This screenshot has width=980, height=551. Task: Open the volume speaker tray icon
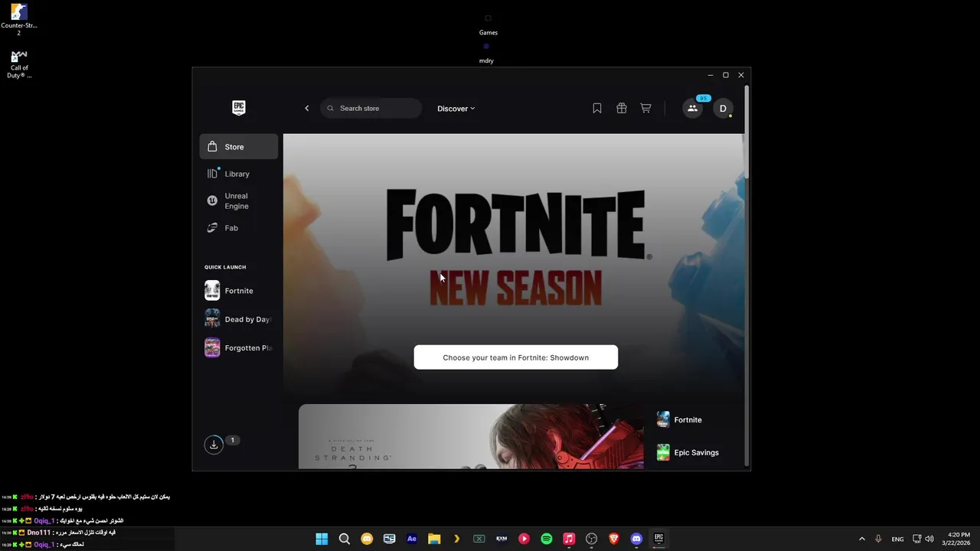pyautogui.click(x=929, y=539)
